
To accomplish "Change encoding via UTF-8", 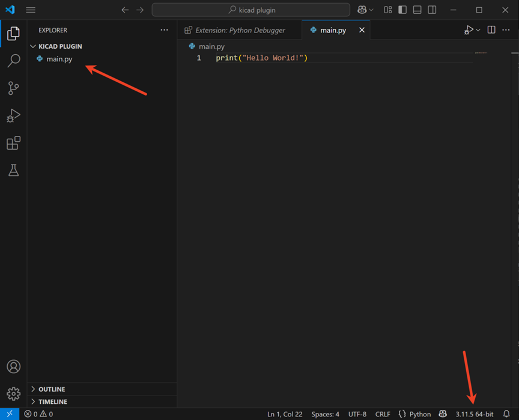I will click(x=357, y=414).
